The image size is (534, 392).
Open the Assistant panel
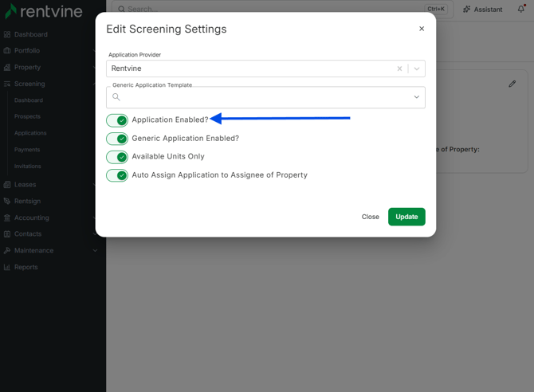click(x=482, y=10)
